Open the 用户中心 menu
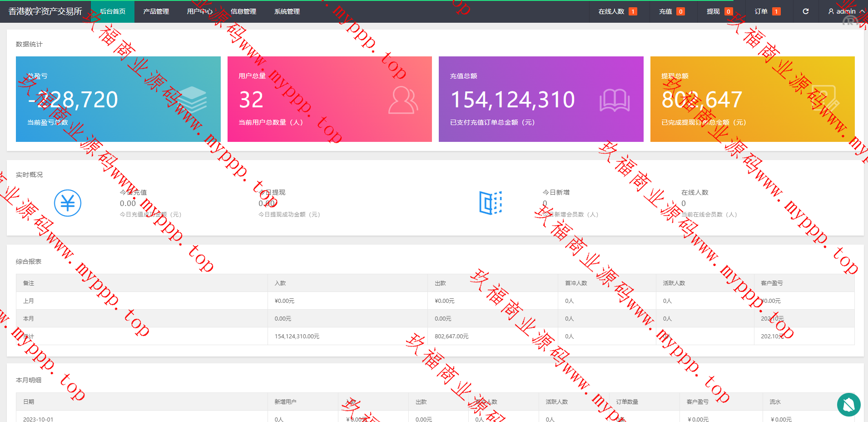 (x=199, y=11)
